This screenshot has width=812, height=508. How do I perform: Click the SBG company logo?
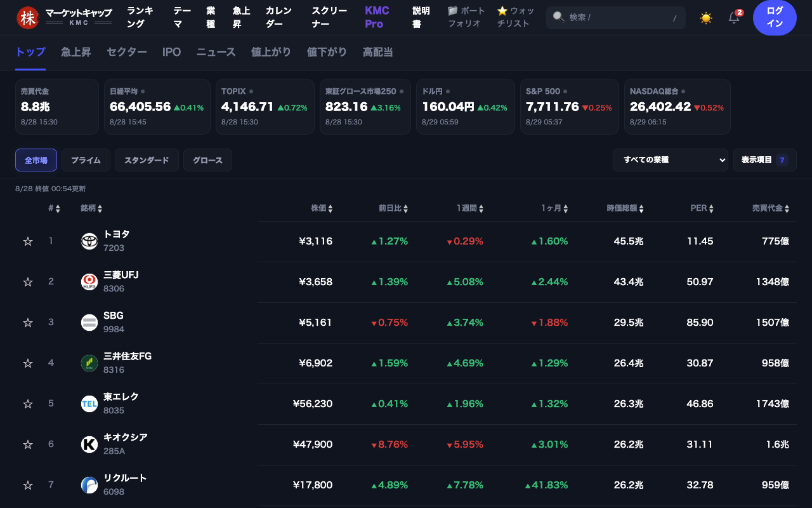tap(89, 323)
